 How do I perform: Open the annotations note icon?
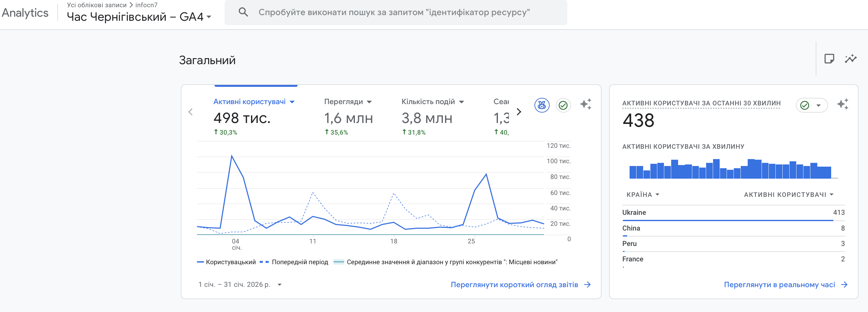pos(829,59)
